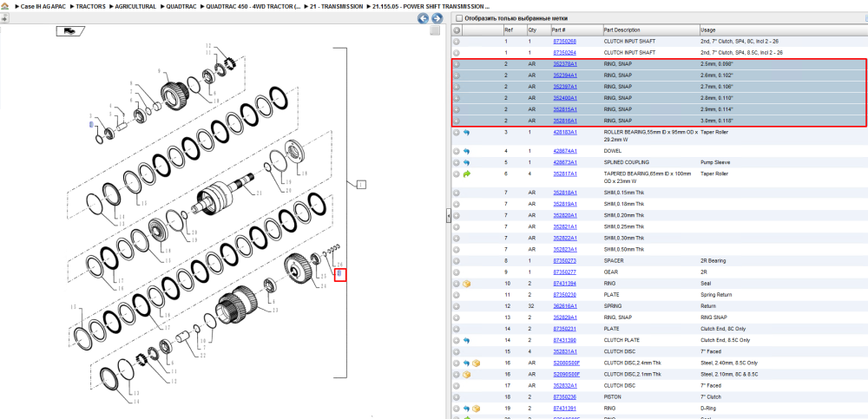Image resolution: width=868 pixels, height=419 pixels.
Task: Sort by Usage column header
Action: click(707, 29)
